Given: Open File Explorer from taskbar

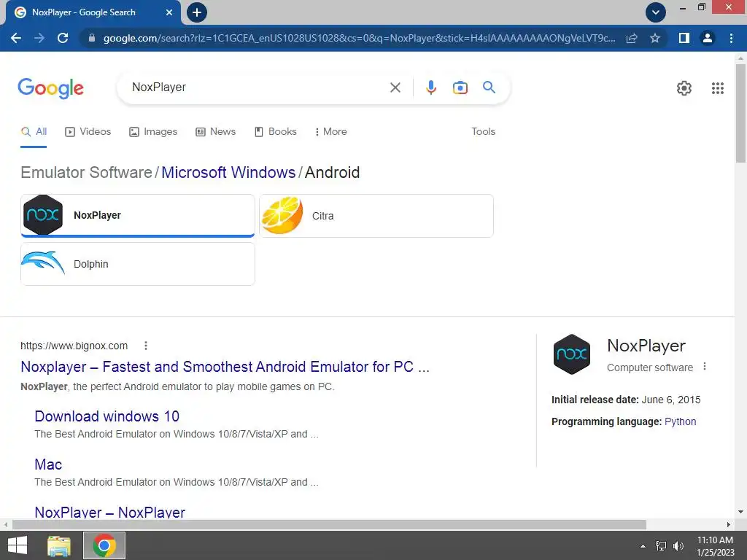Looking at the screenshot, I should pyautogui.click(x=59, y=545).
